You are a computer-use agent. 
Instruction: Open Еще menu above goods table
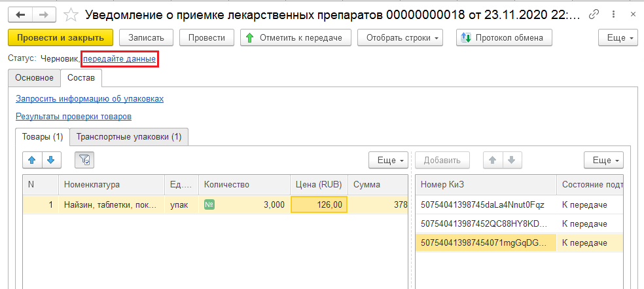coord(388,161)
